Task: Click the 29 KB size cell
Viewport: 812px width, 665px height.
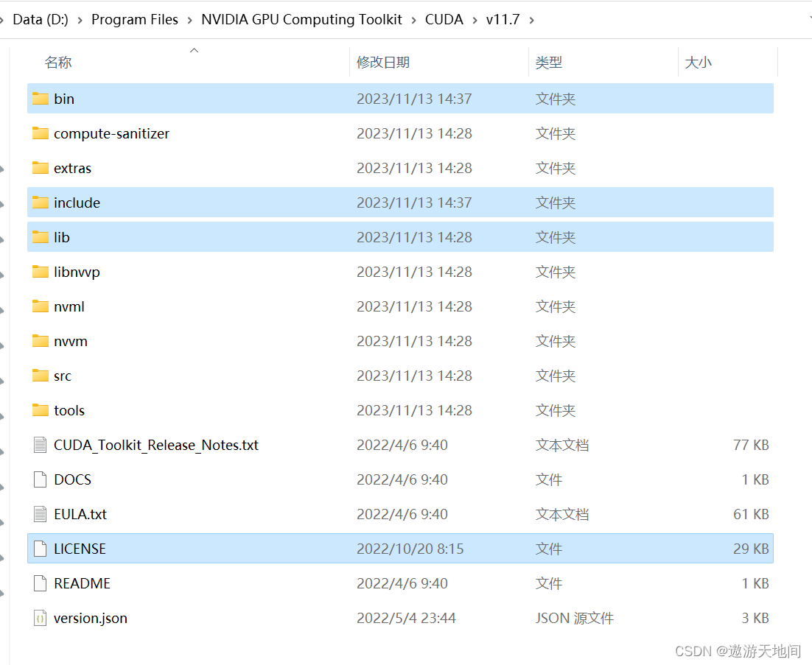Action: click(751, 549)
